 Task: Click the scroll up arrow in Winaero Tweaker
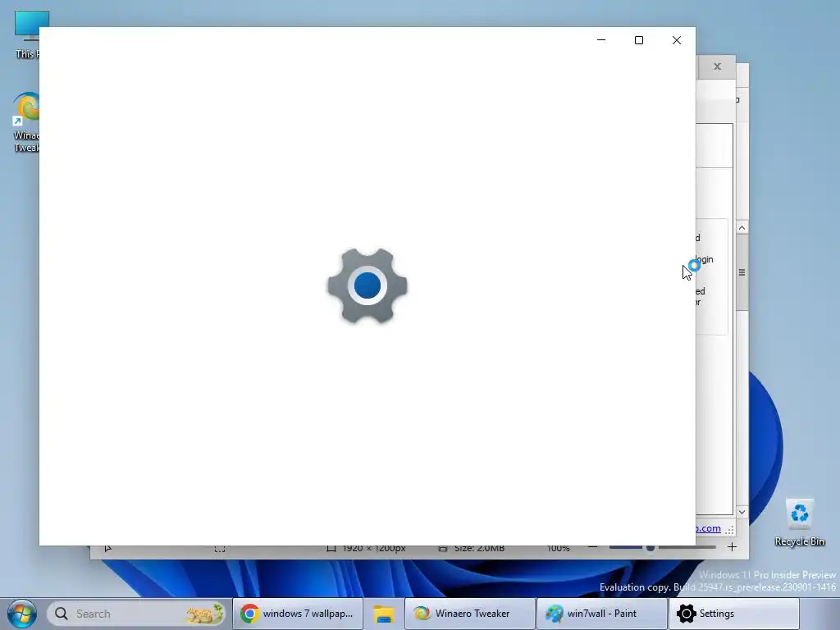pyautogui.click(x=742, y=228)
